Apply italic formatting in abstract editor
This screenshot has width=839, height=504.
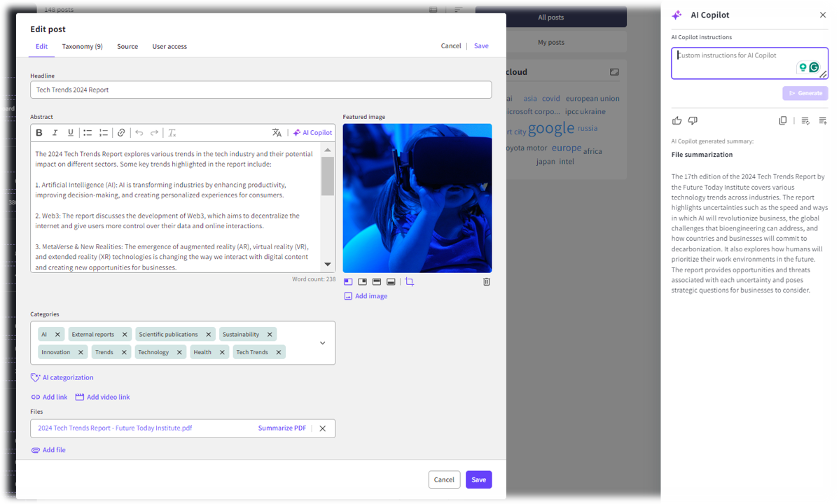click(x=55, y=133)
